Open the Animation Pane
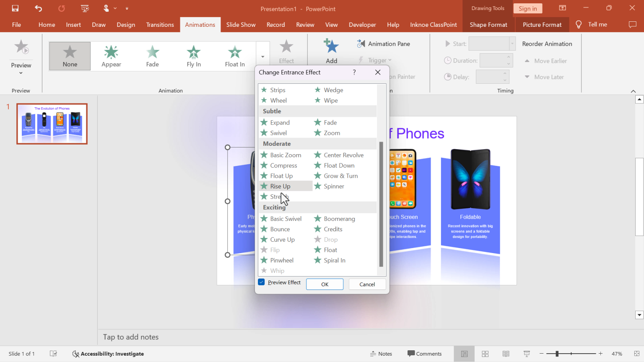644x362 pixels. pyautogui.click(x=383, y=43)
